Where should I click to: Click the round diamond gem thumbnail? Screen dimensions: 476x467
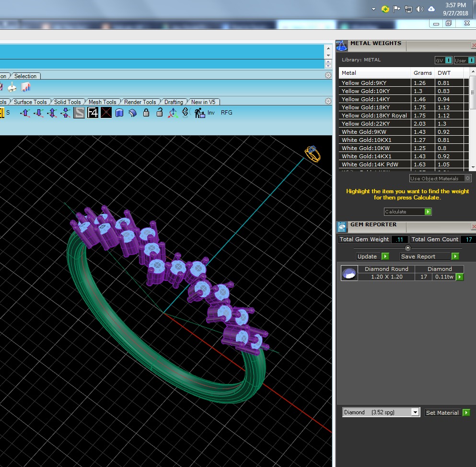point(349,273)
